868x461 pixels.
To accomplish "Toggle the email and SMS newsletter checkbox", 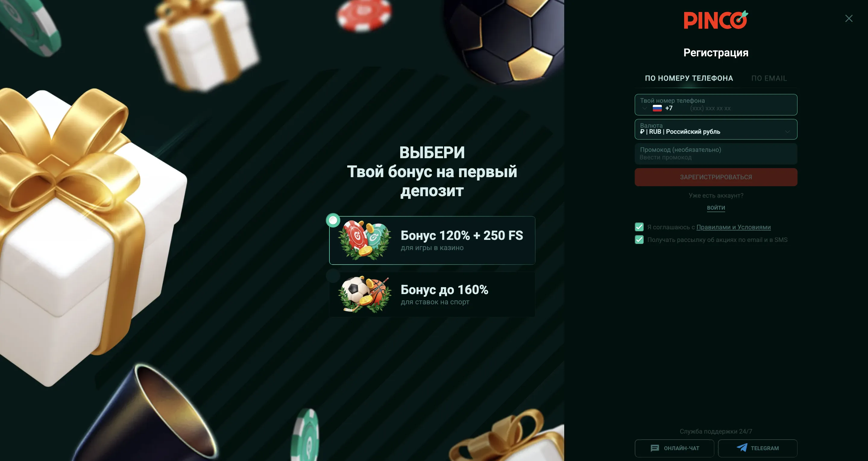I will click(639, 240).
